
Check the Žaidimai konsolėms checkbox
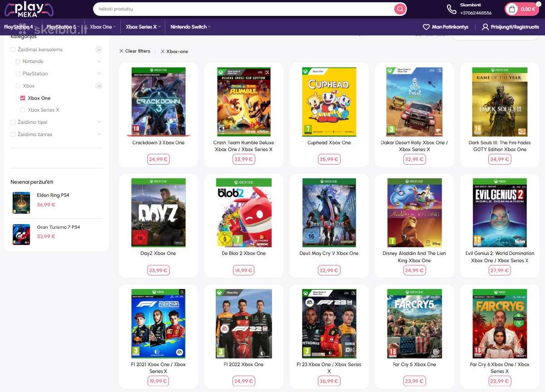coord(13,49)
